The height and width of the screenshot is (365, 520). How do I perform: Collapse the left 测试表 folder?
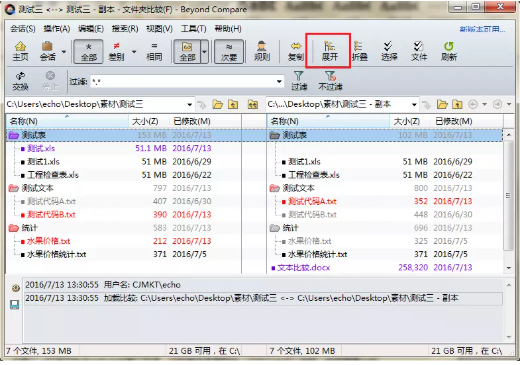point(14,135)
